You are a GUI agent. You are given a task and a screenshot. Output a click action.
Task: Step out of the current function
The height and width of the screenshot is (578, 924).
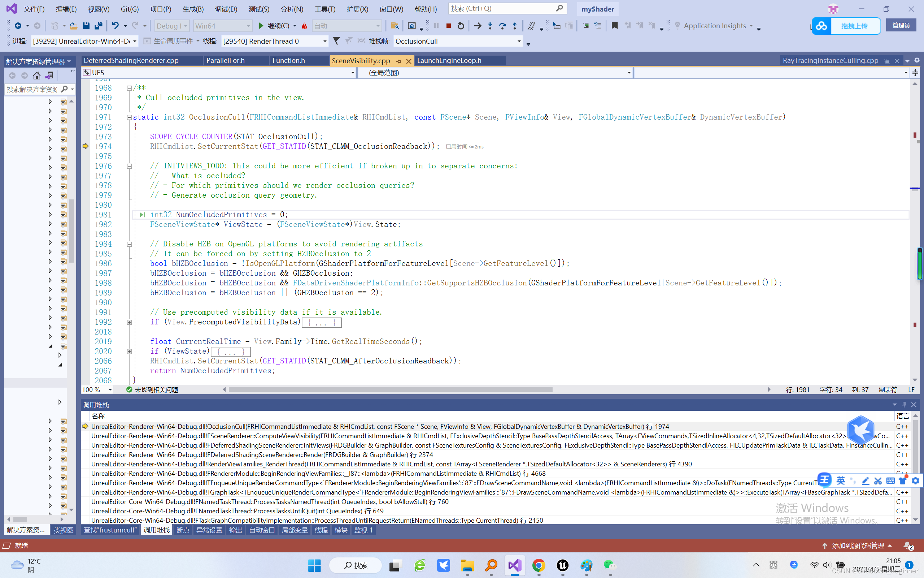515,26
